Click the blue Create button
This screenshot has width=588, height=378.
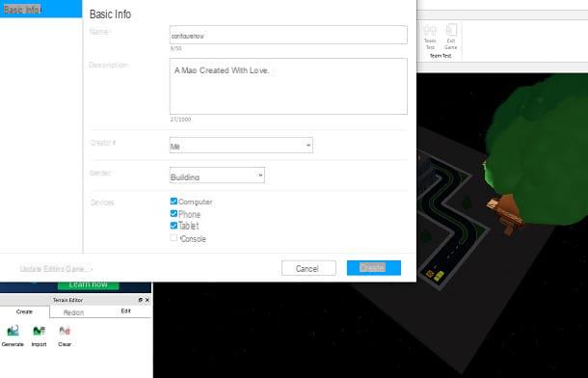[x=374, y=268]
